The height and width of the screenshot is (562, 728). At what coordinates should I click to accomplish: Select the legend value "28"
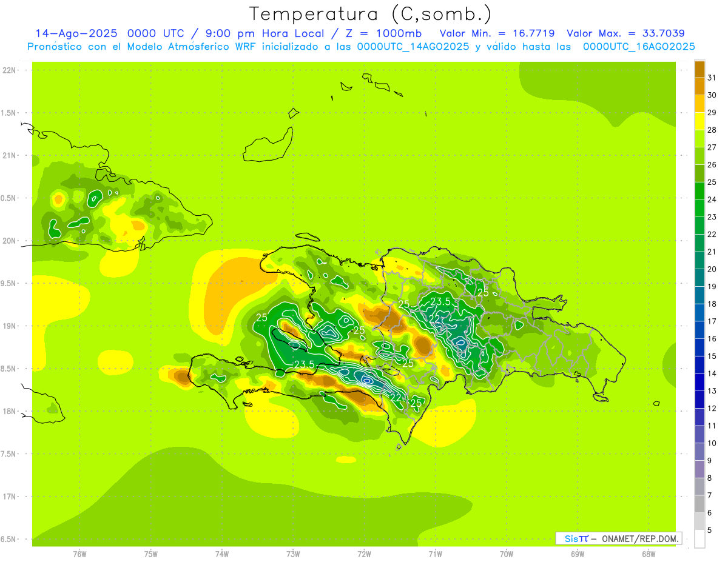coord(712,130)
